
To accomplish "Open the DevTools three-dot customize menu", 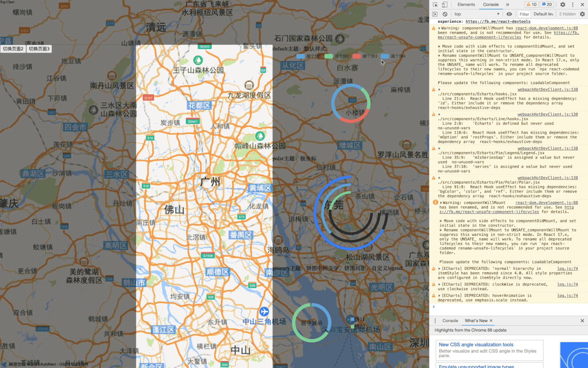I will [572, 5].
